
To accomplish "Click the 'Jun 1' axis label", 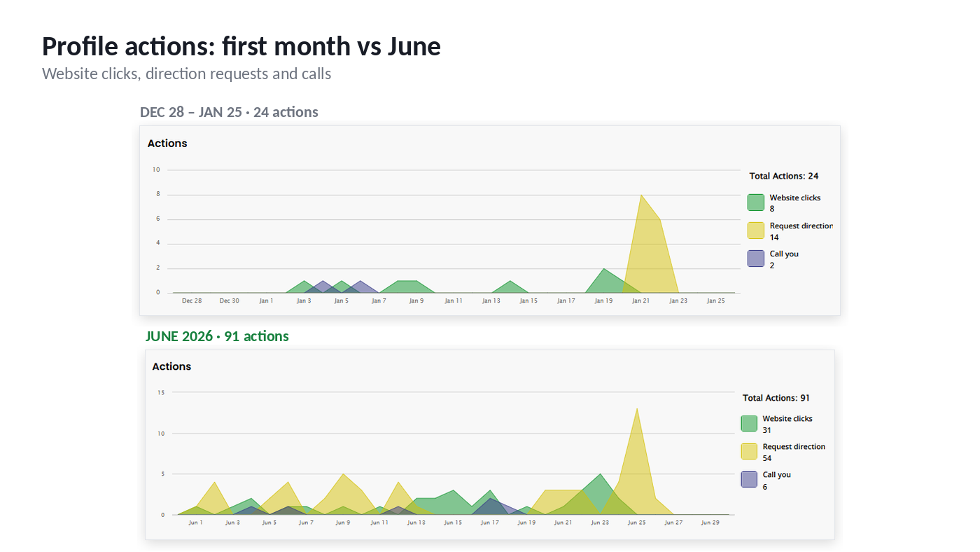I will tap(196, 523).
